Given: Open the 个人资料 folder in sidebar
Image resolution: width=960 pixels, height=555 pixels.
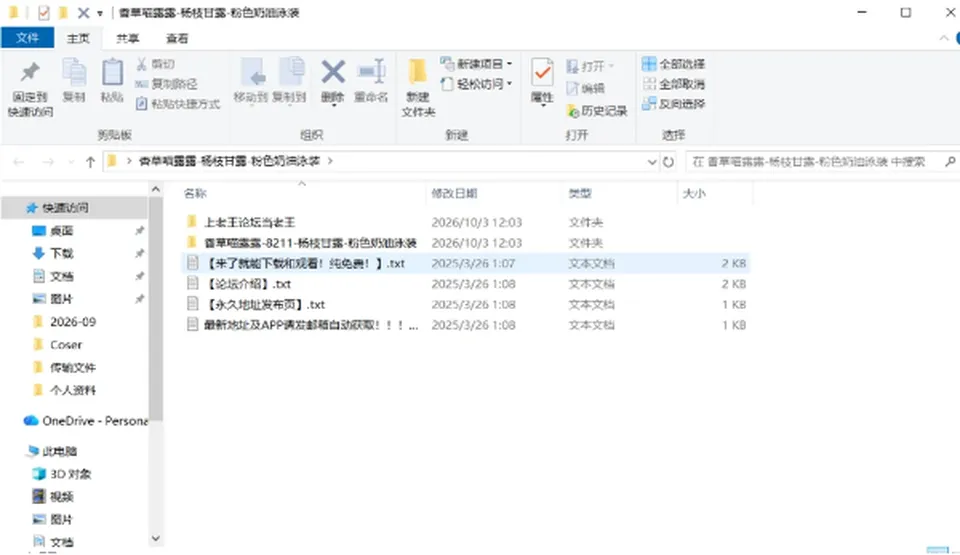Looking at the screenshot, I should [73, 390].
